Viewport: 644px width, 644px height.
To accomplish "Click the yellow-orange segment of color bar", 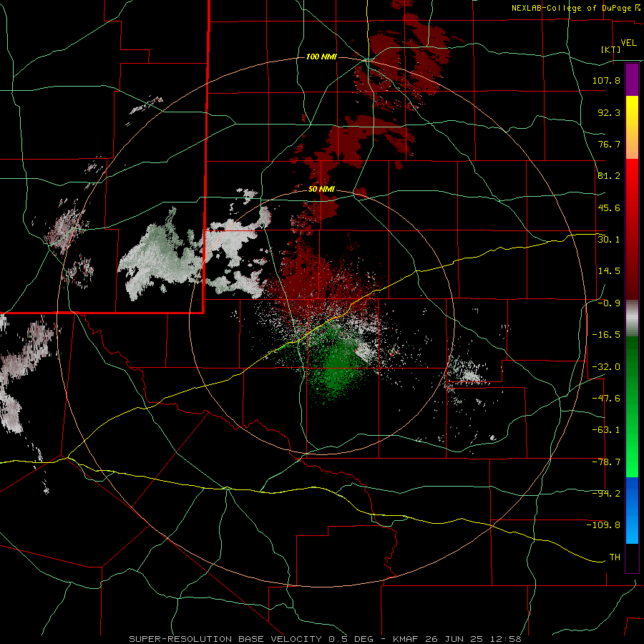I will [632, 127].
